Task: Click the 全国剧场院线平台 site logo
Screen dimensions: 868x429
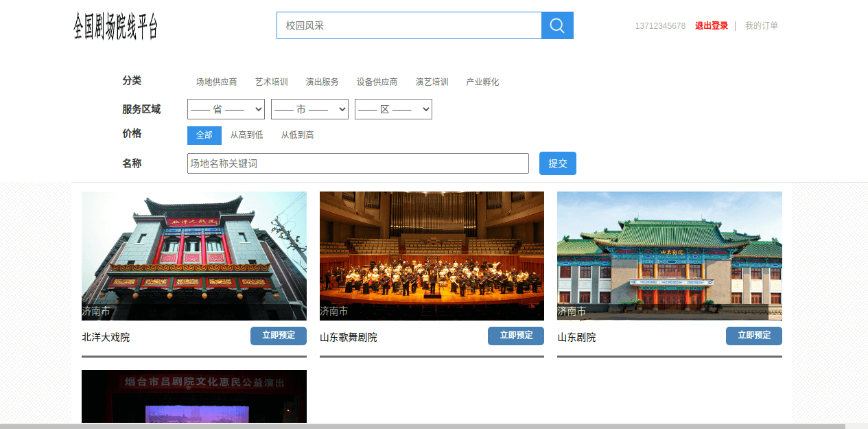Action: point(116,26)
